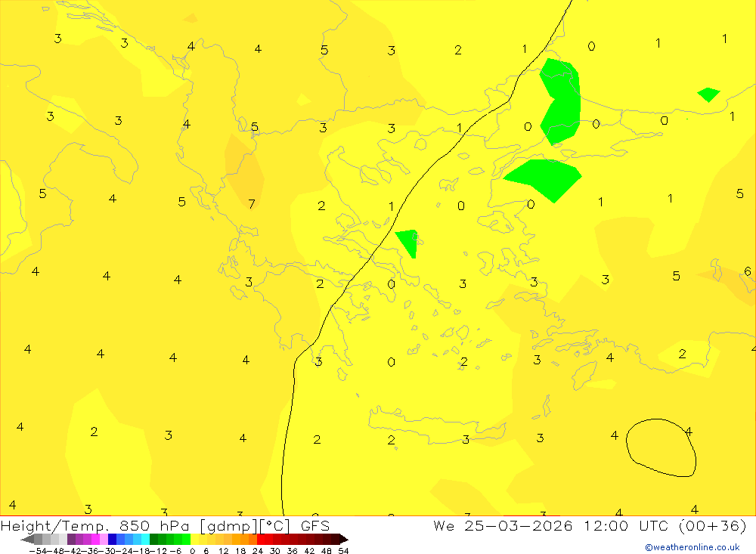Click the cyan swatch left of -18
This screenshot has height=554, width=756.
pyautogui.click(x=145, y=540)
